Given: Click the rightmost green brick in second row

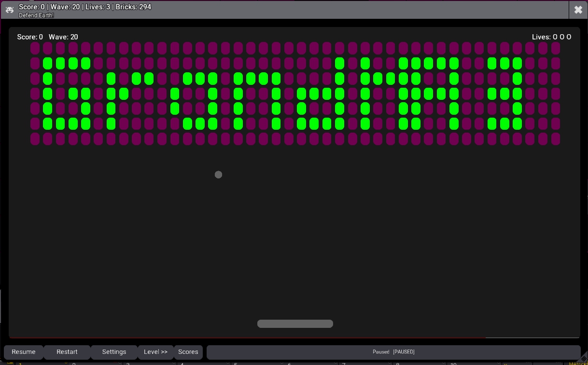Looking at the screenshot, I should tap(517, 63).
